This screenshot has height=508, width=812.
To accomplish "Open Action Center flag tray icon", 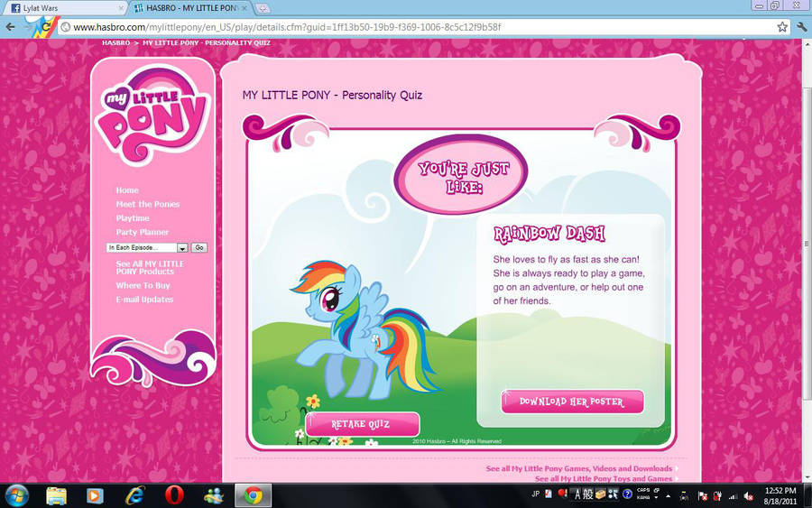I will (703, 496).
